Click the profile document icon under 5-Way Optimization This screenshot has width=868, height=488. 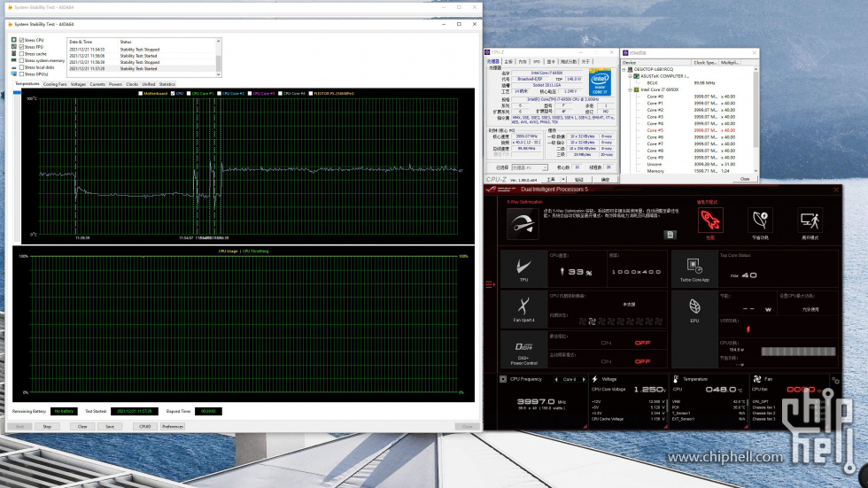tap(670, 235)
